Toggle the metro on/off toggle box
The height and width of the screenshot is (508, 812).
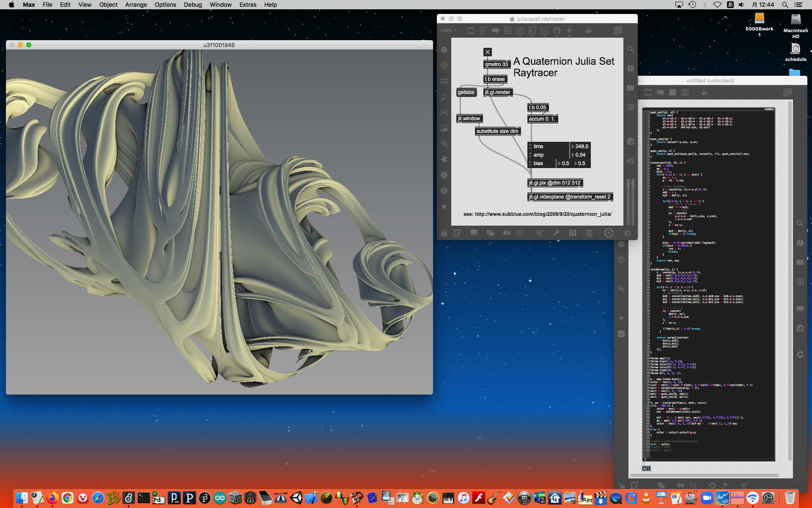[x=487, y=52]
